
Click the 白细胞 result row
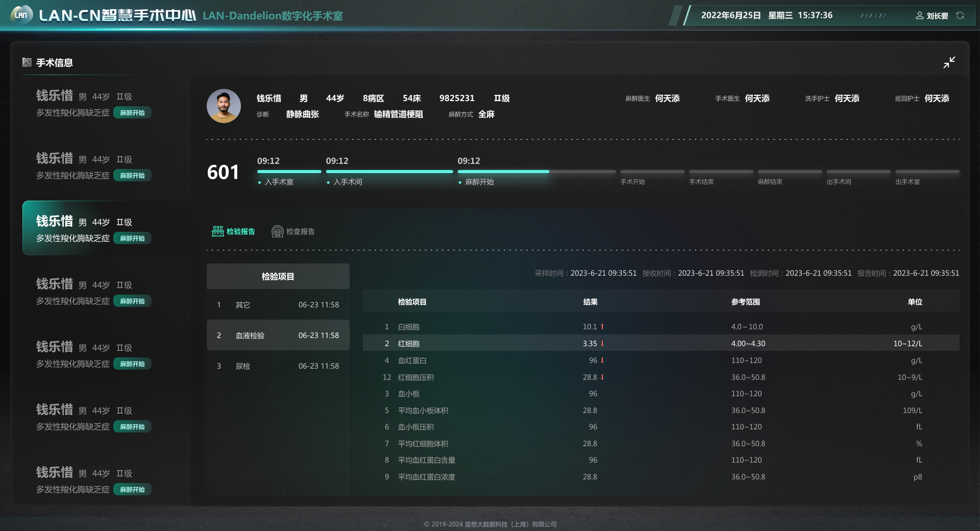point(661,327)
